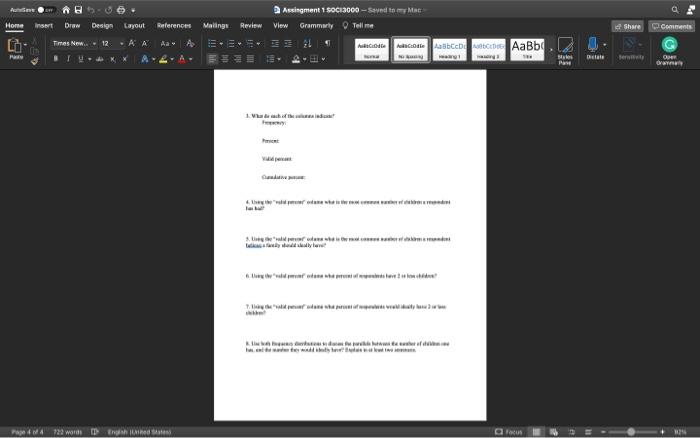Click Increase Font Size icon
The image size is (700, 438).
(x=132, y=43)
